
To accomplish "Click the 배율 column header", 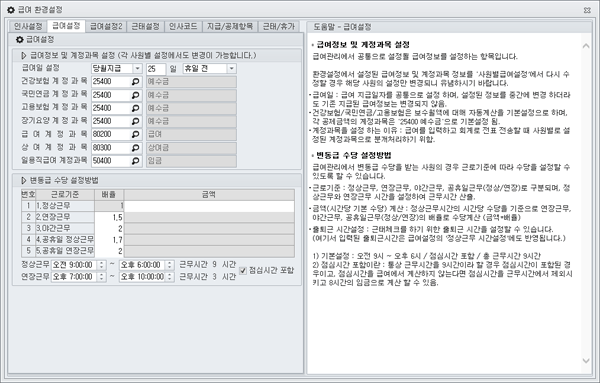I will click(109, 195).
